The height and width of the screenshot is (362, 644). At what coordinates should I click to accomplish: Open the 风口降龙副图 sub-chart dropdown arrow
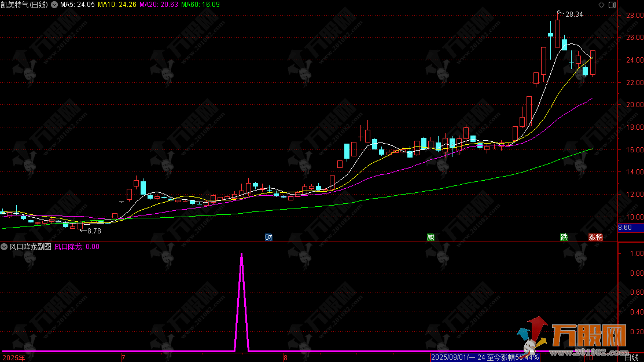pos(5,247)
